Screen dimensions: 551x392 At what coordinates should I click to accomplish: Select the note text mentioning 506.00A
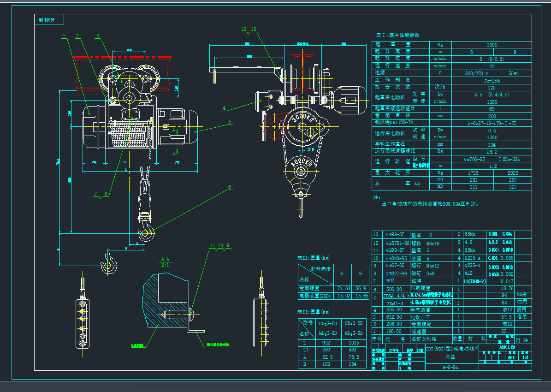[x=430, y=203]
